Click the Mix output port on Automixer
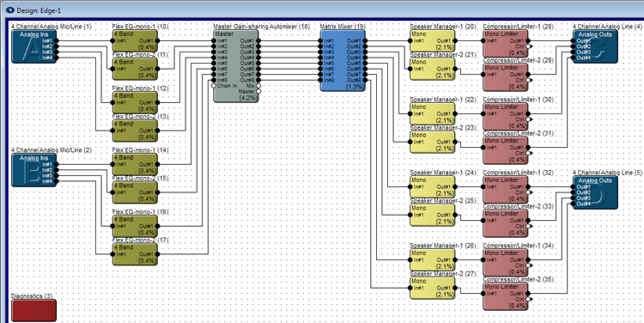This screenshot has width=644, height=323. click(258, 86)
